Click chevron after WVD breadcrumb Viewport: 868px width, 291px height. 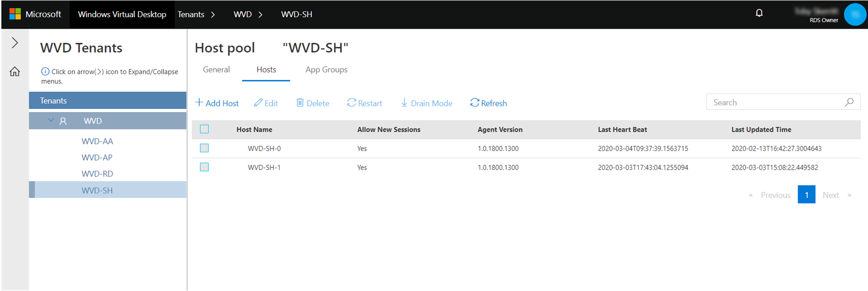(x=260, y=15)
